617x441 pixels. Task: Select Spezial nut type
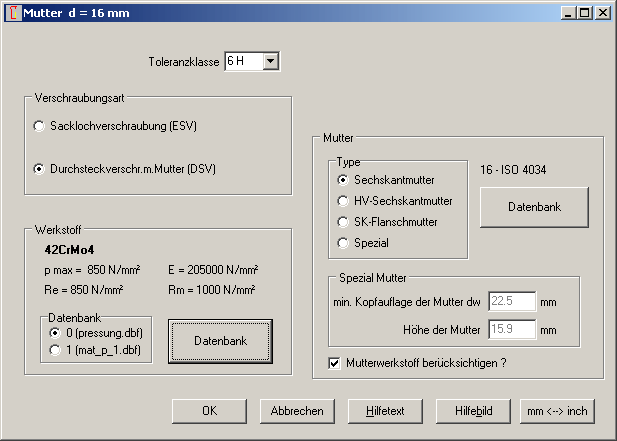(344, 243)
